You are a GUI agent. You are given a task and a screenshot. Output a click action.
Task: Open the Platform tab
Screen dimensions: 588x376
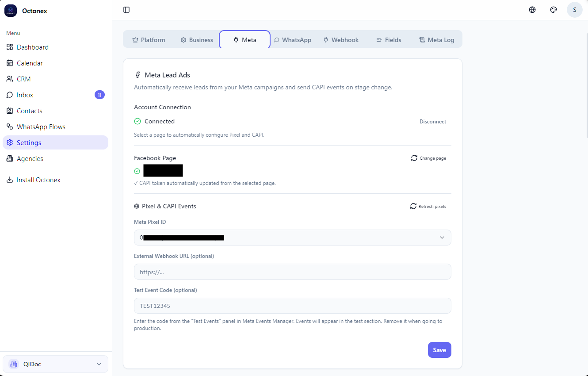click(149, 40)
